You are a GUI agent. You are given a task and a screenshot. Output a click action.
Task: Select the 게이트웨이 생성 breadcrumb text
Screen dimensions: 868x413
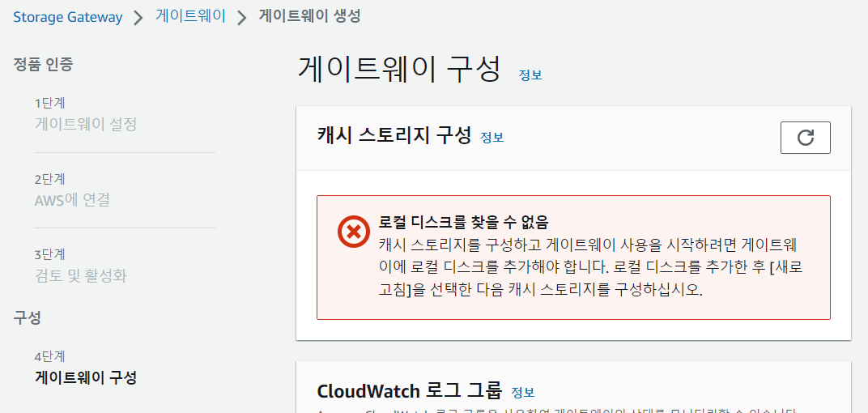pyautogui.click(x=309, y=17)
